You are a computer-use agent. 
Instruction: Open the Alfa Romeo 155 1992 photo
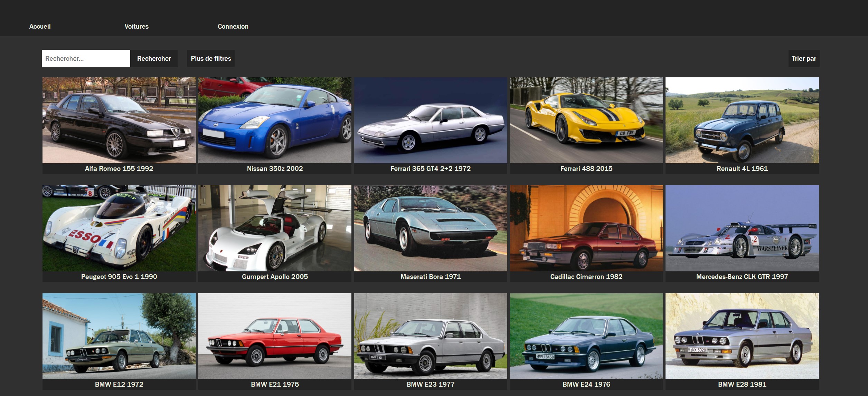click(x=119, y=120)
